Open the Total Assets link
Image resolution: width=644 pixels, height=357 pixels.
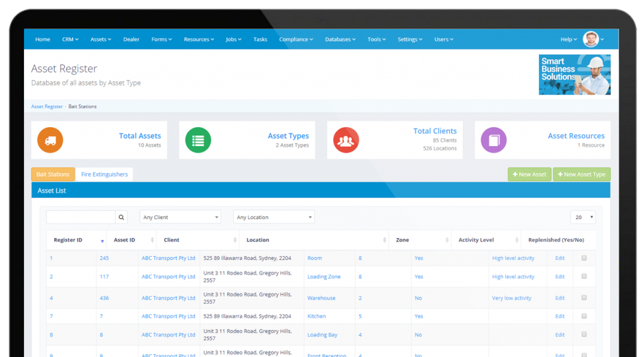pyautogui.click(x=140, y=136)
